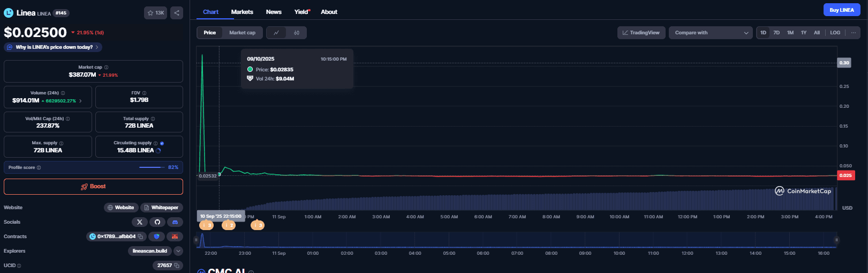868x273 pixels.
Task: Copy the UCID 27657
Action: point(177,265)
